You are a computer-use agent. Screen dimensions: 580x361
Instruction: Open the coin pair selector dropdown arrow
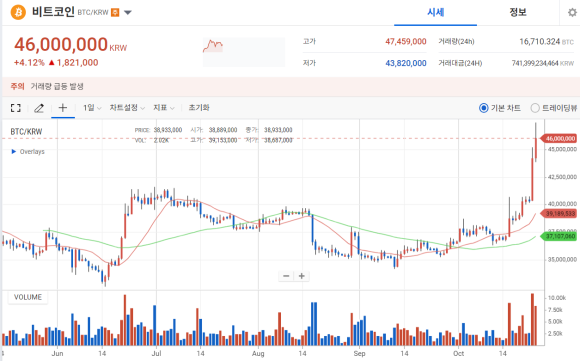(x=128, y=13)
